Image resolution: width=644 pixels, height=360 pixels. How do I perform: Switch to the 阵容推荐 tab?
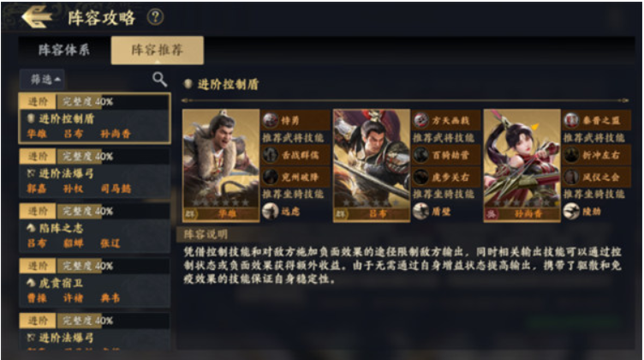click(x=157, y=50)
